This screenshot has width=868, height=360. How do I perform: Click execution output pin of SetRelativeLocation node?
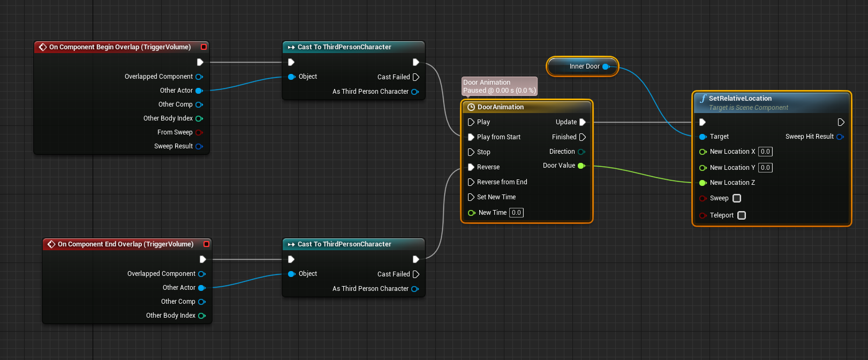[841, 122]
